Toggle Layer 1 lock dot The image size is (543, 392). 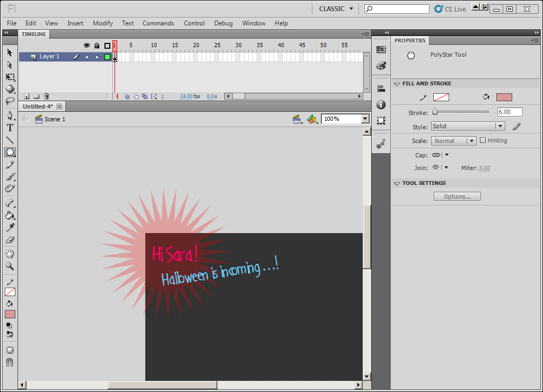(x=97, y=57)
